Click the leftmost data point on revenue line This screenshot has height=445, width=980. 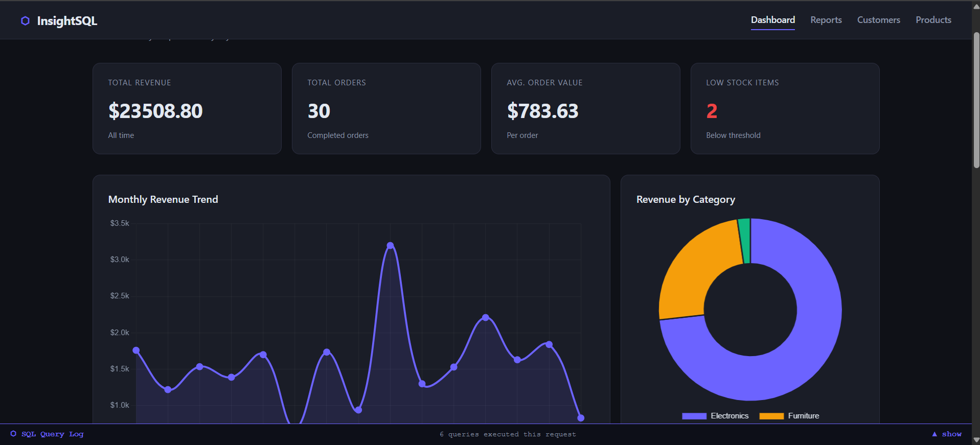136,350
